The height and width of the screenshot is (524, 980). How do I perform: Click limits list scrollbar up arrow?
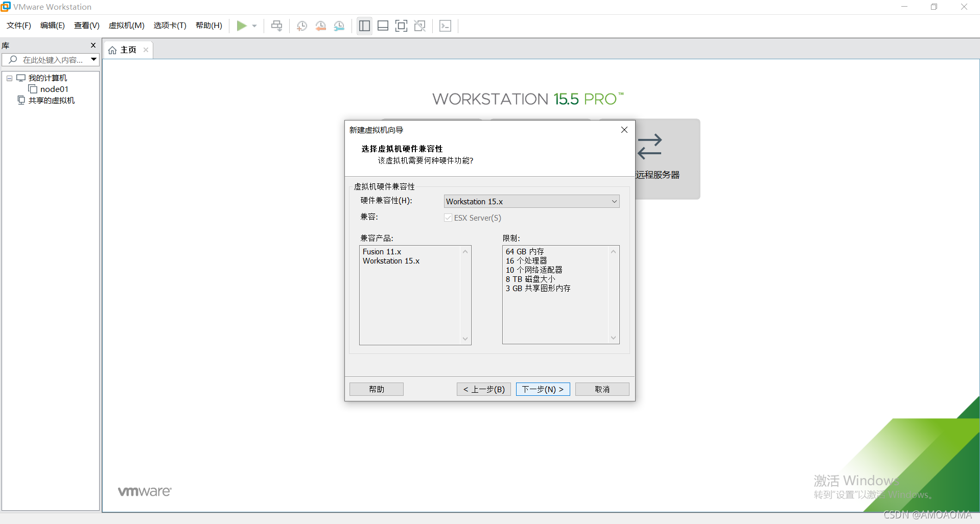point(613,251)
